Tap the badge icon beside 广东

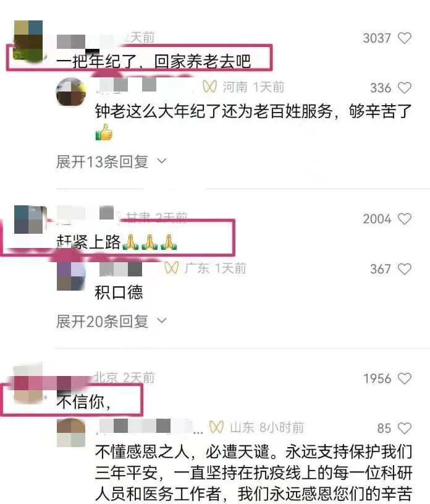tap(172, 268)
